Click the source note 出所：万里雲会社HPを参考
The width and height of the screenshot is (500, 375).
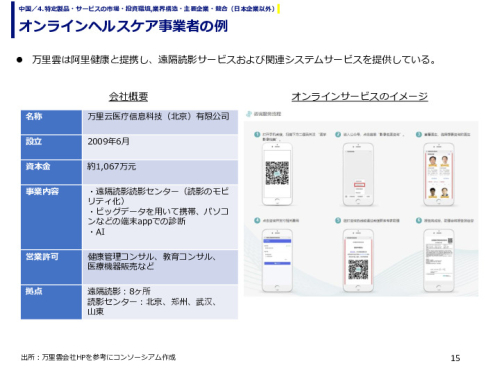(98, 357)
